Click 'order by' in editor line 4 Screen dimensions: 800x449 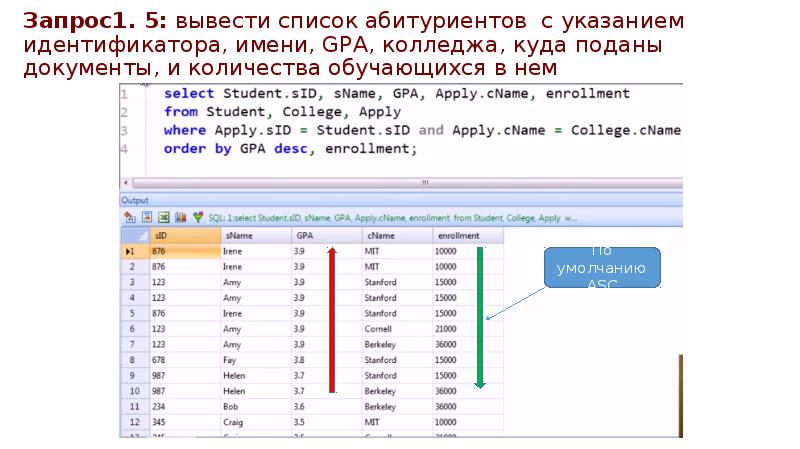197,148
